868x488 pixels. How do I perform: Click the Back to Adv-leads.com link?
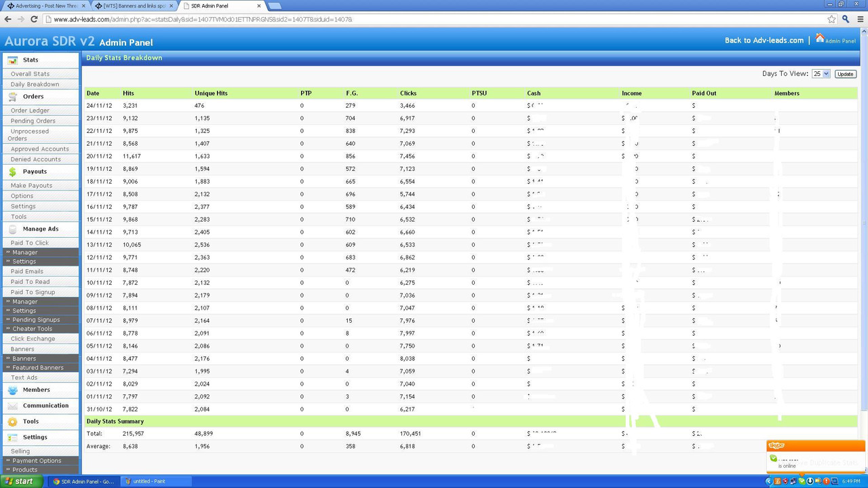pos(764,41)
